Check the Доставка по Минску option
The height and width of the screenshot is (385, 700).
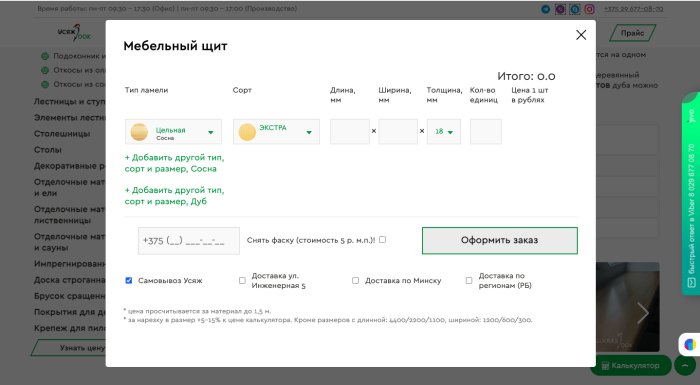click(355, 280)
